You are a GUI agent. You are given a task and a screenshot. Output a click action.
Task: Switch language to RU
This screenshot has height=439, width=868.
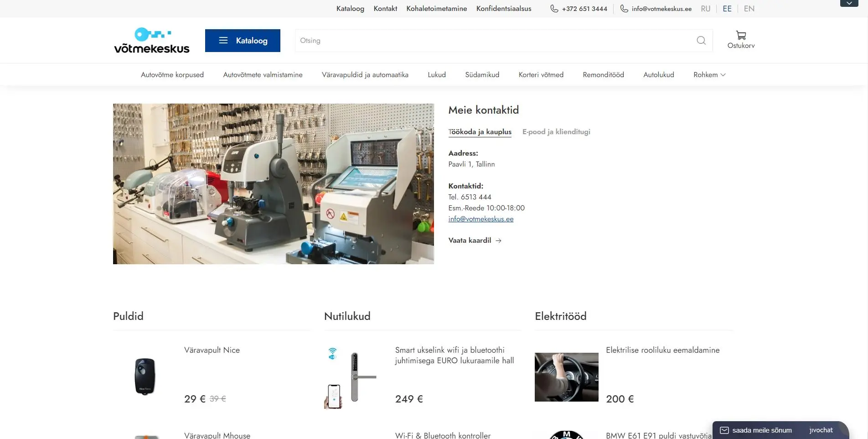coord(706,9)
